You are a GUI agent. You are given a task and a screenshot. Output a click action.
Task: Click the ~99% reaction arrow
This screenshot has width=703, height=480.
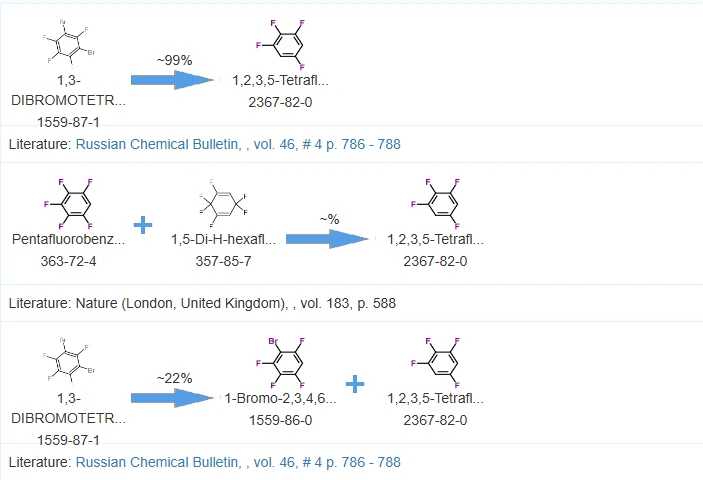[173, 80]
